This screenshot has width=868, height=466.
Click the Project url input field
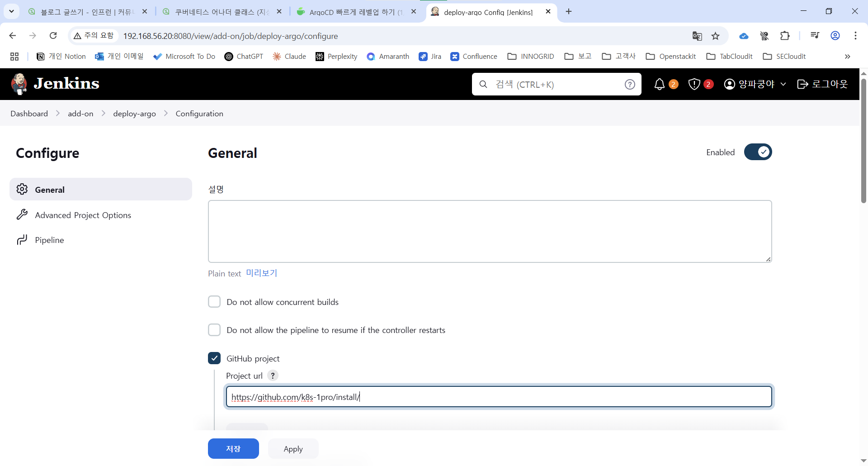[x=499, y=397]
